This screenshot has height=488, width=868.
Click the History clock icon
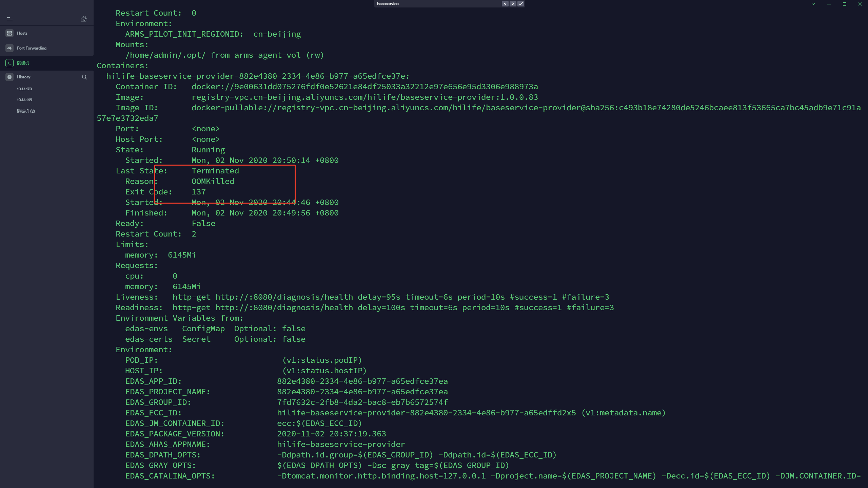(x=9, y=77)
